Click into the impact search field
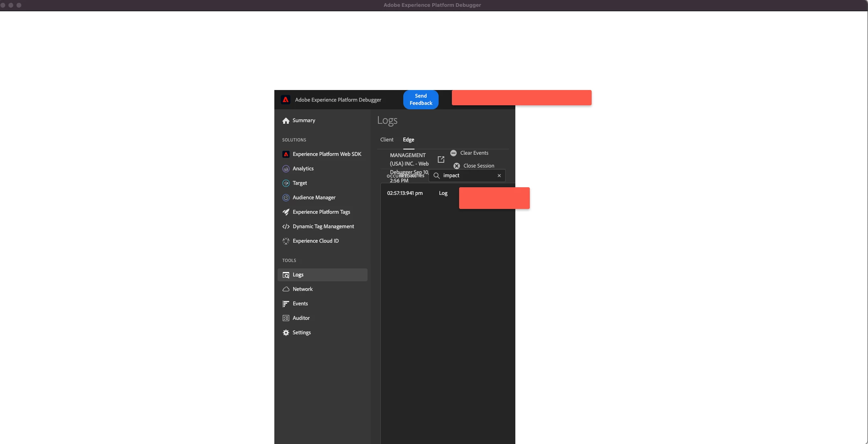The height and width of the screenshot is (444, 868). (468, 176)
